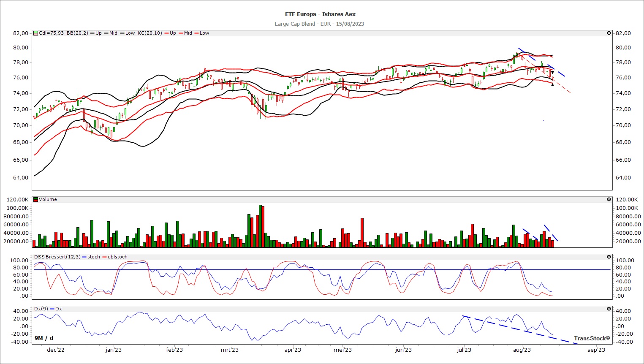Click the Dx legend entry after Dx(9)
The image size is (644, 364).
tap(59, 309)
